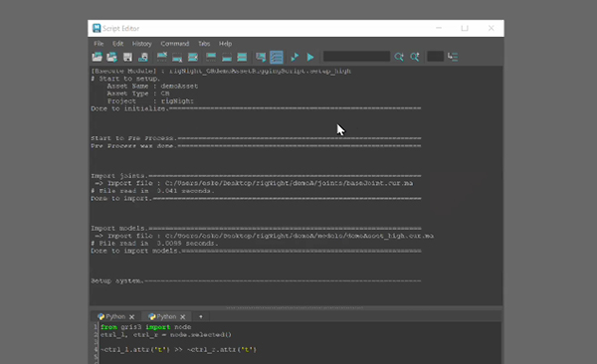Maximize the Script Editor window
This screenshot has width=597, height=364.
tap(465, 28)
